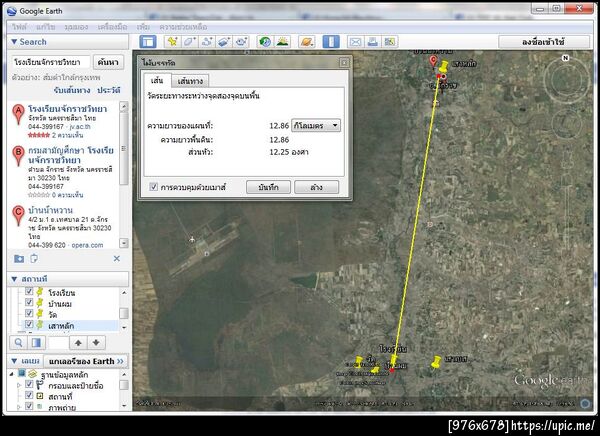Open View in Google Maps icon
The image size is (600, 436).
pyautogui.click(x=390, y=42)
